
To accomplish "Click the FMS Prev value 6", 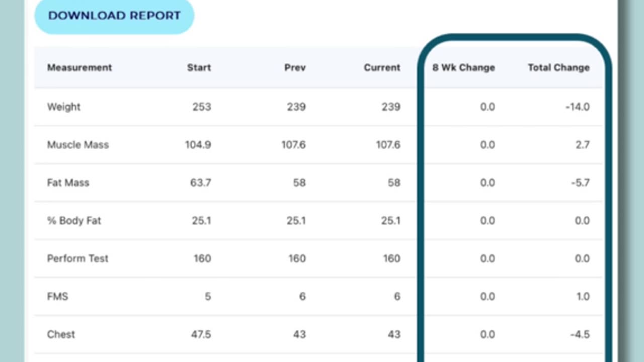I will pos(303,297).
